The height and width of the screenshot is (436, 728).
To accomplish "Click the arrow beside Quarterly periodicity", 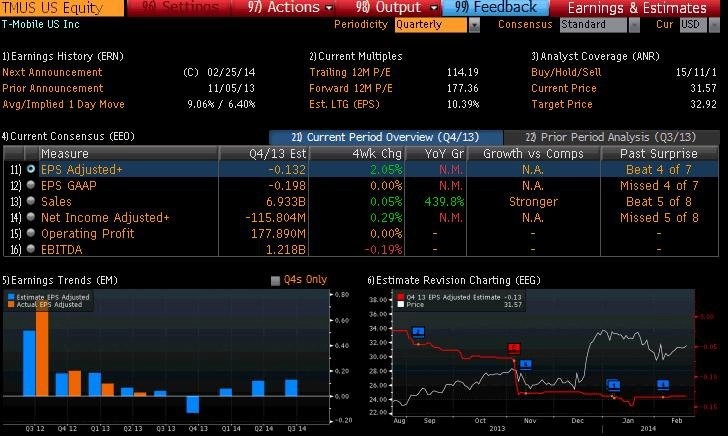I will point(474,25).
